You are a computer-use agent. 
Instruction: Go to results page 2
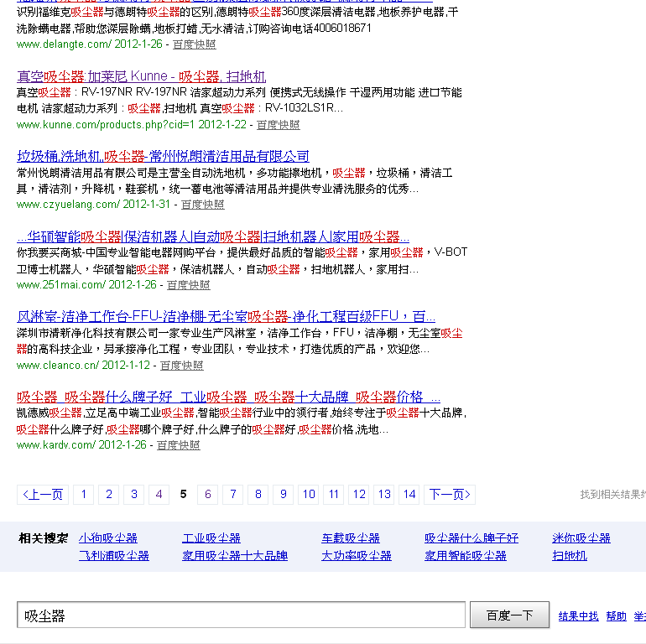(x=109, y=495)
